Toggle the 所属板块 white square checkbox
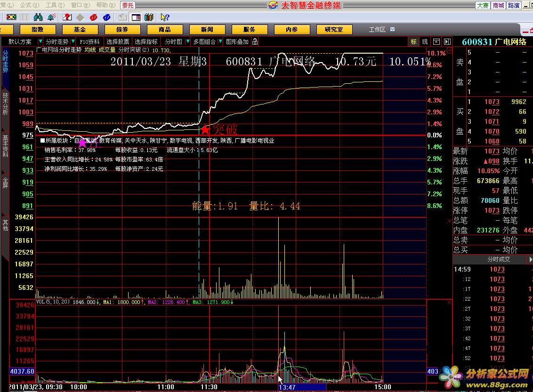 pos(42,140)
